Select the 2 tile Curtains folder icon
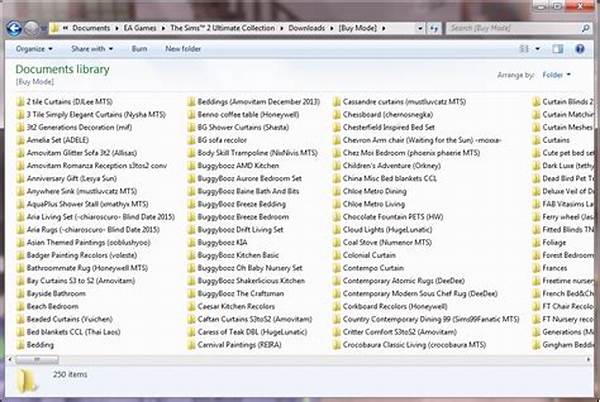 (20, 102)
